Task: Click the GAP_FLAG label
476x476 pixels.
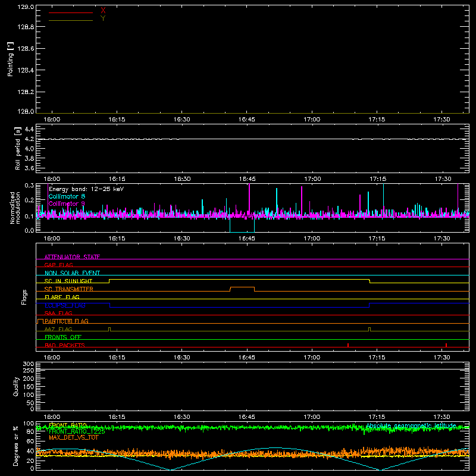Action: tap(58, 265)
